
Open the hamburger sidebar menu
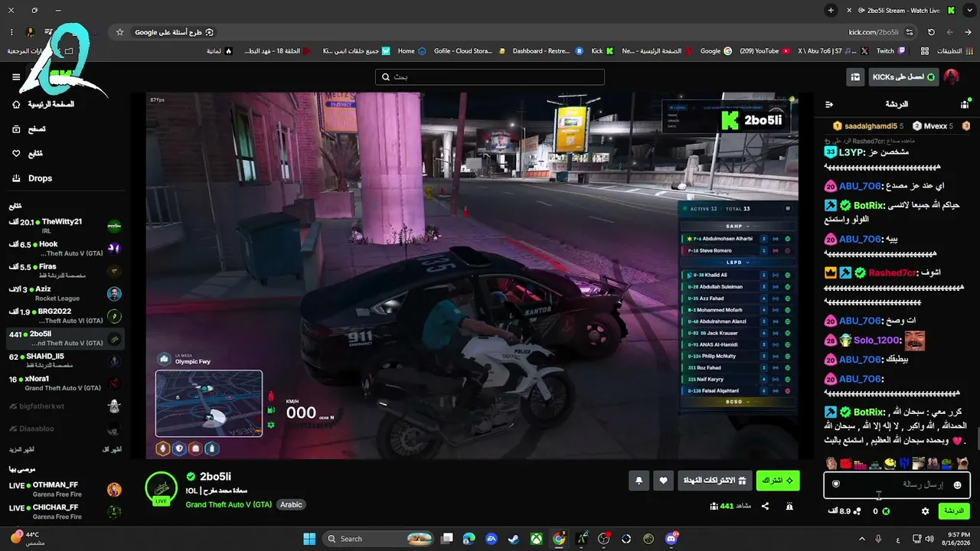16,77
